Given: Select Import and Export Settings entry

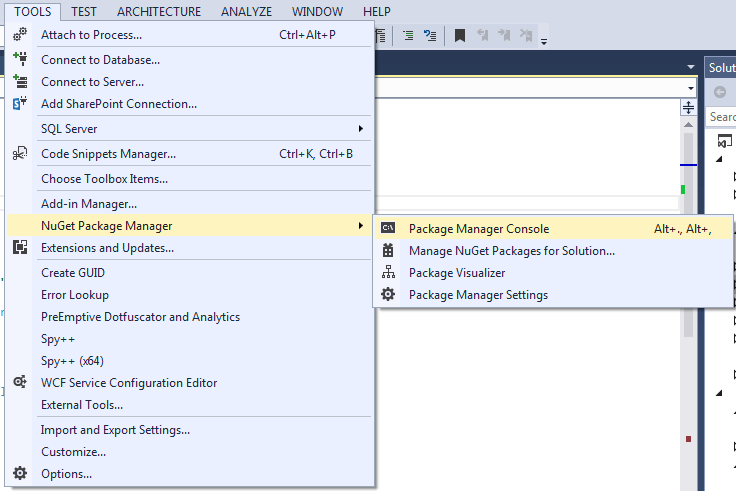Looking at the screenshot, I should 190,430.
